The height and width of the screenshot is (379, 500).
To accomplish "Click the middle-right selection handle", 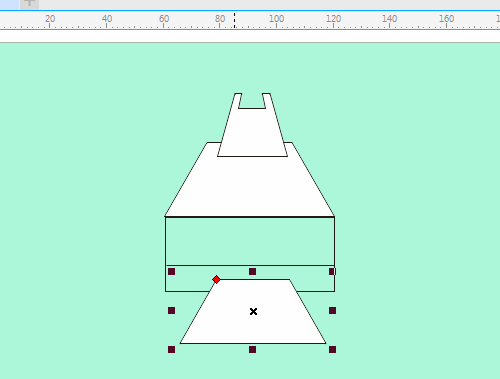I will click(332, 311).
